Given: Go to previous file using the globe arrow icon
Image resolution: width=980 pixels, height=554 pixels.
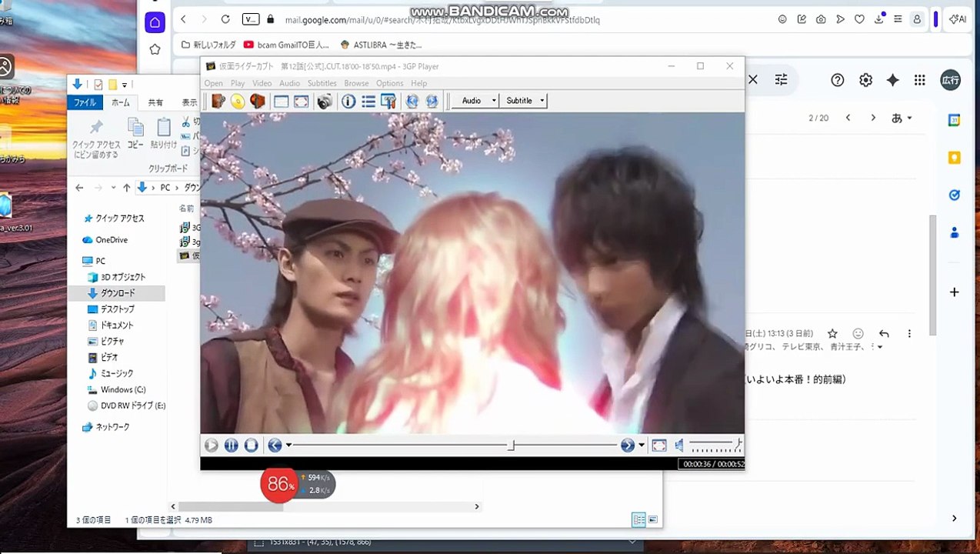Looking at the screenshot, I should tap(412, 101).
